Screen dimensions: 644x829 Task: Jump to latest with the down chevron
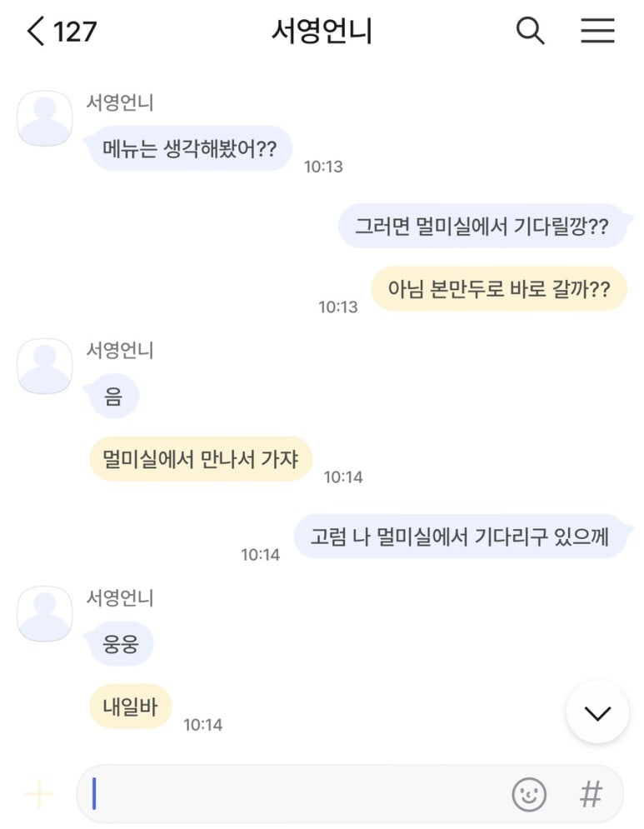tap(597, 712)
